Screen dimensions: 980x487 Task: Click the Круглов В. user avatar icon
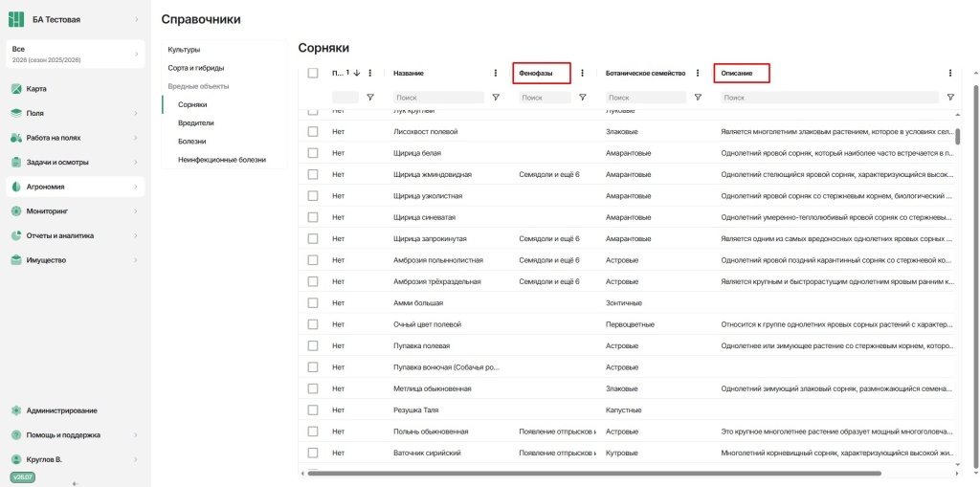point(17,459)
